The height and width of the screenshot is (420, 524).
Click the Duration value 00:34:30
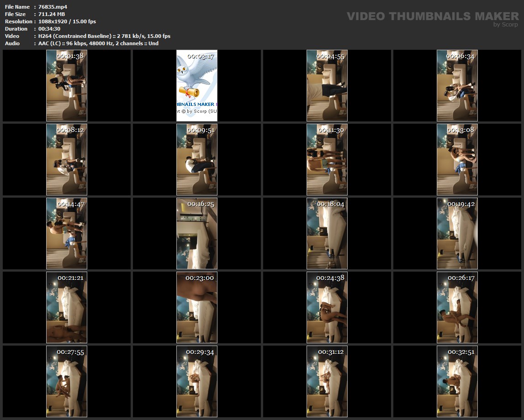click(49, 29)
